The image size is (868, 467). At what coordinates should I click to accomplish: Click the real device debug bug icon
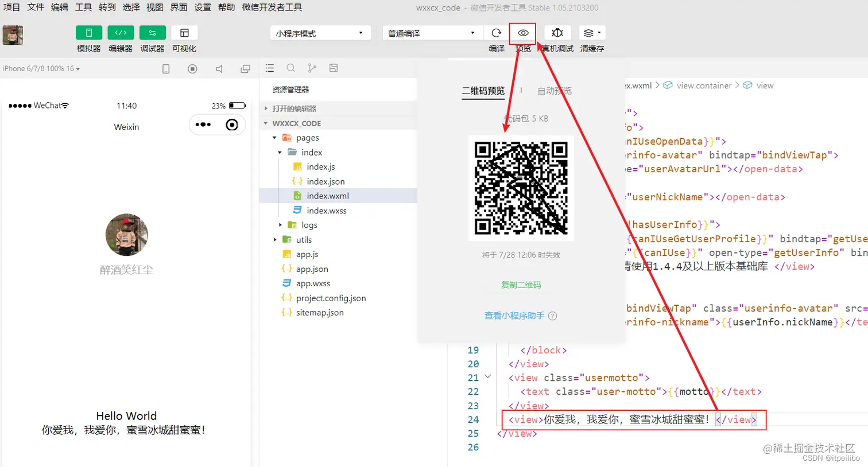point(557,33)
